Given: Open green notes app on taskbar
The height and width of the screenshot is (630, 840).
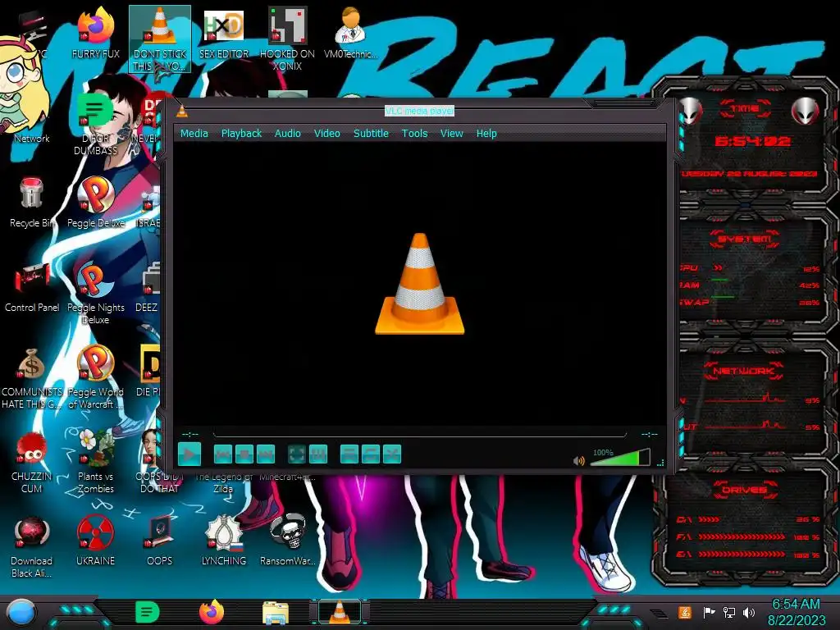Looking at the screenshot, I should click(148, 612).
